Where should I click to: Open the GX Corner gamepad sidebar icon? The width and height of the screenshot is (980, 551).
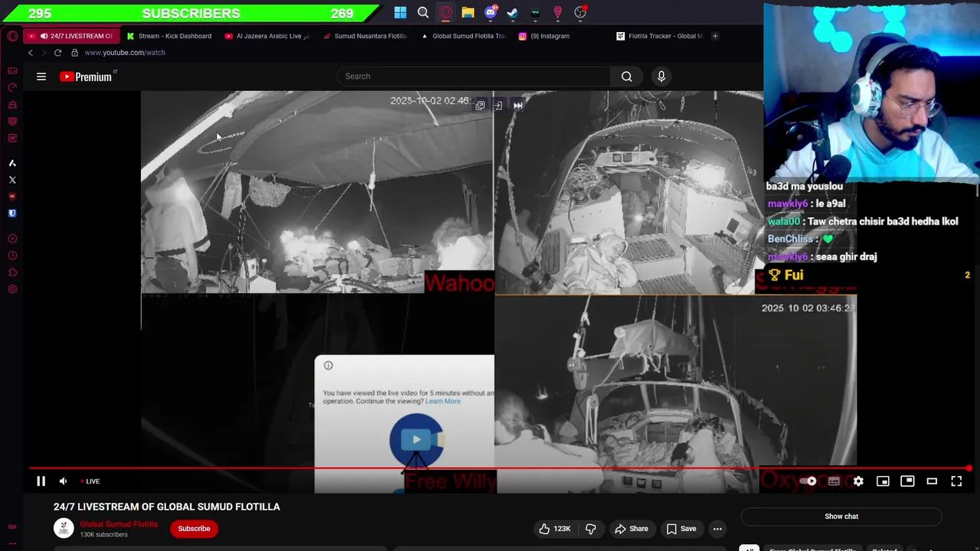(x=12, y=70)
